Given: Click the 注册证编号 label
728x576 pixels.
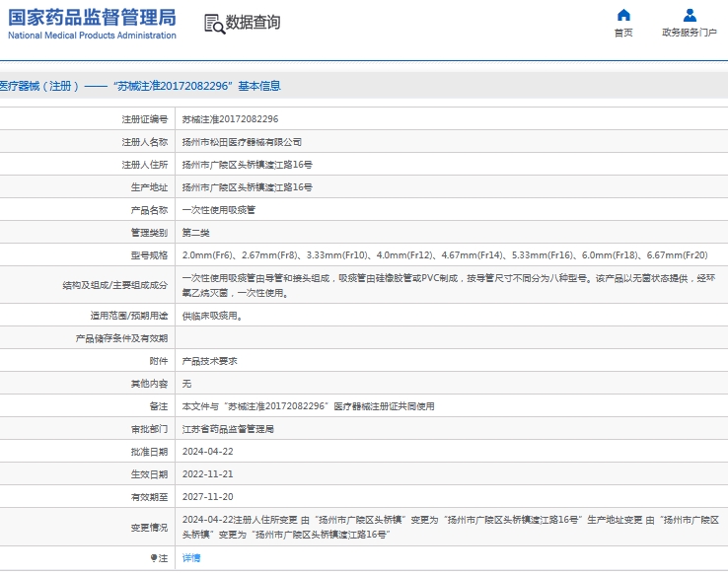Looking at the screenshot, I should [x=144, y=119].
